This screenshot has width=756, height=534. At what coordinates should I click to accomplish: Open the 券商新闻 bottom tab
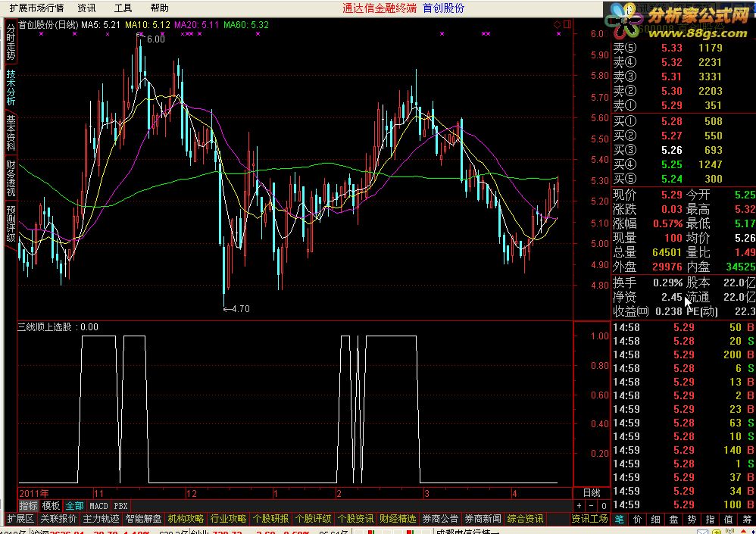(483, 519)
